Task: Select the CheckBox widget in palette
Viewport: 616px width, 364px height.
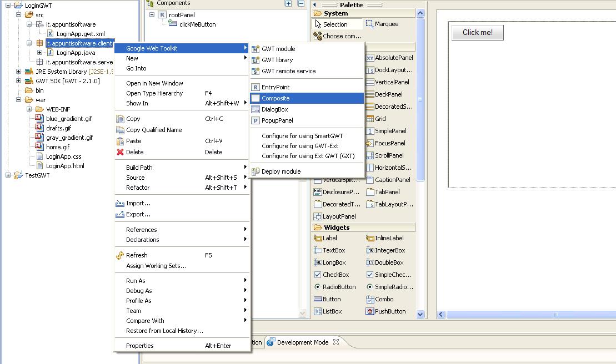Action: (x=332, y=275)
